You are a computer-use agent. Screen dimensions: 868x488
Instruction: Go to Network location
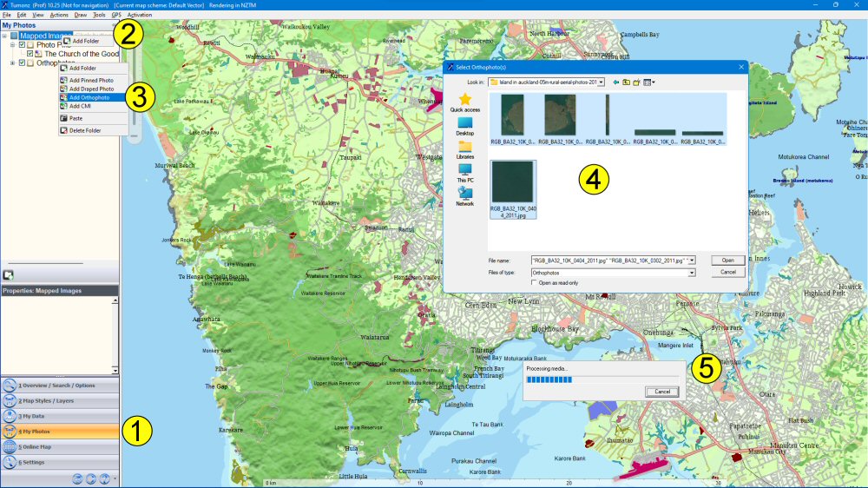[x=465, y=196]
